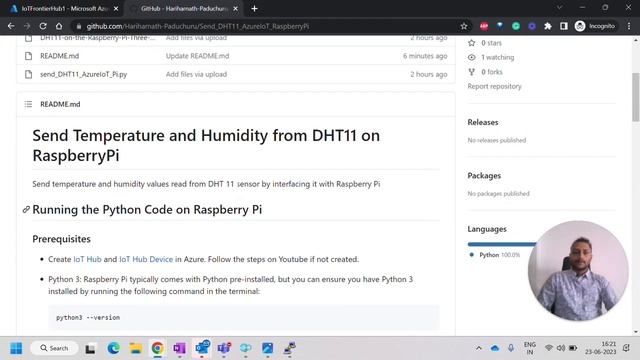The image size is (640, 360).
Task: Open the Wi-Fi network tray icon
Action: 549,348
